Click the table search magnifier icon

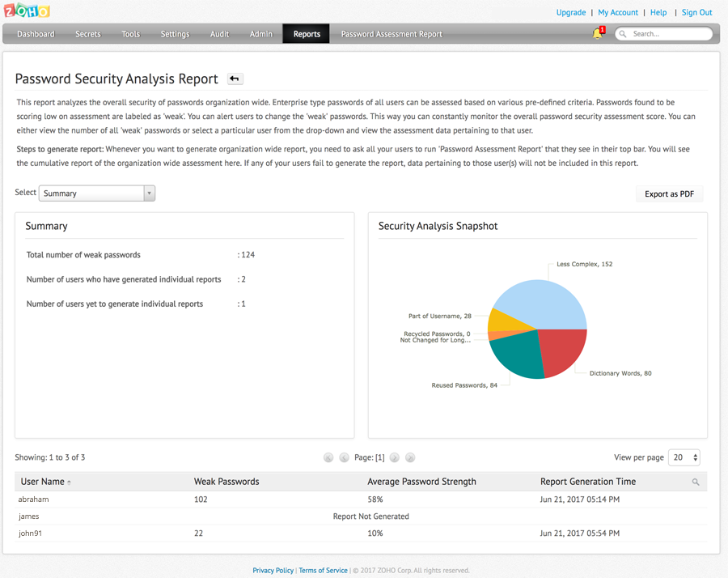coord(696,482)
